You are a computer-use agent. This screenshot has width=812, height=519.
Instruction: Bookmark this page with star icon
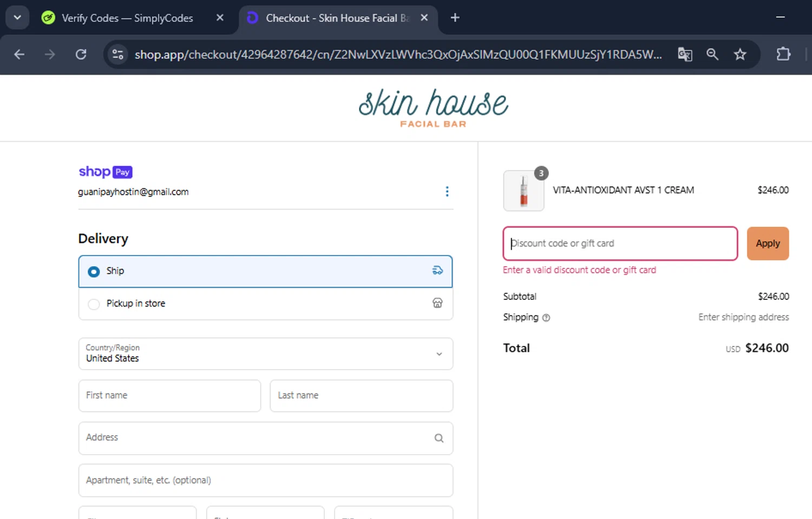point(740,54)
